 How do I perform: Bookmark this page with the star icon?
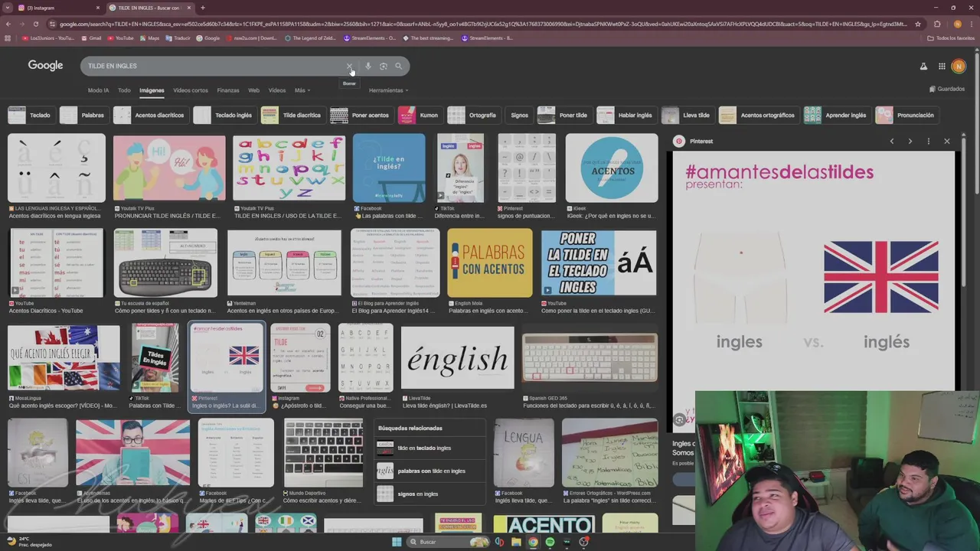[918, 24]
